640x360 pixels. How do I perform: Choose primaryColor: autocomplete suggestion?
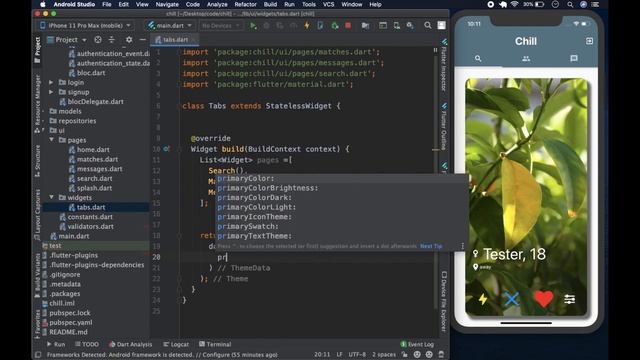[x=342, y=178]
